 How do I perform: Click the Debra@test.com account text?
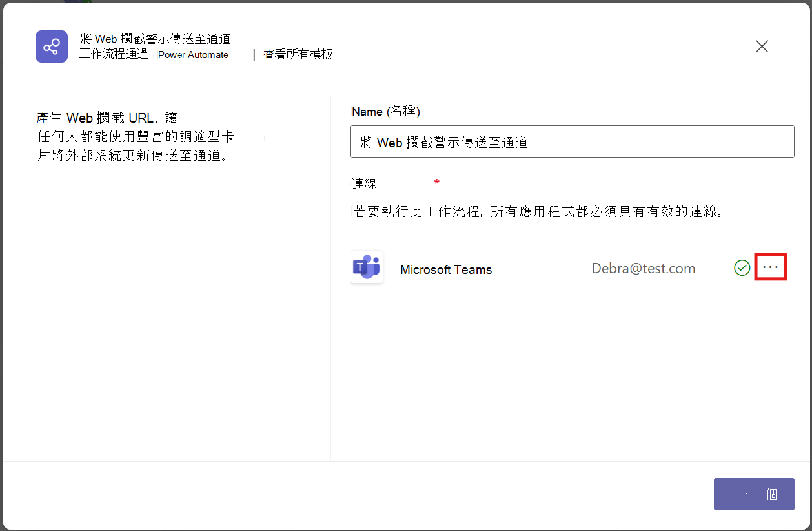click(644, 269)
